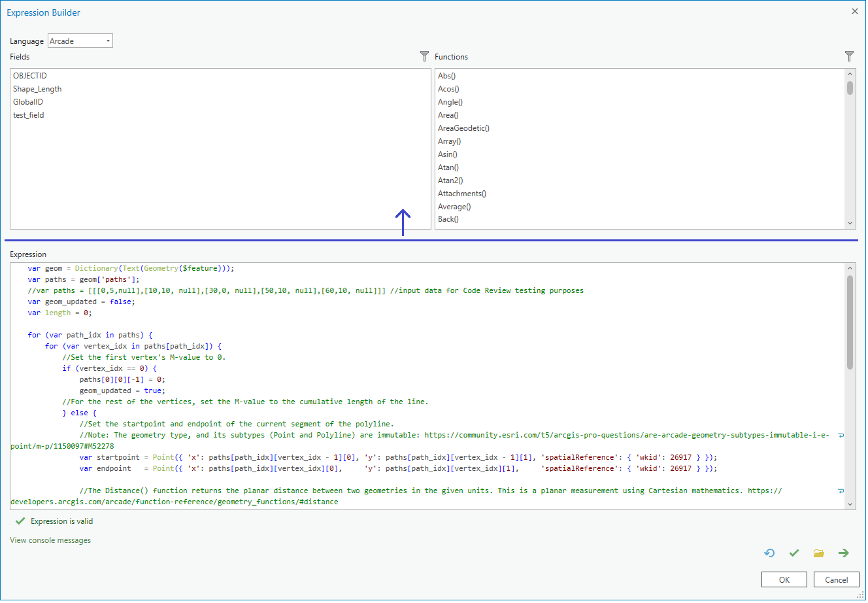
Task: Click the OK button
Action: pos(784,579)
